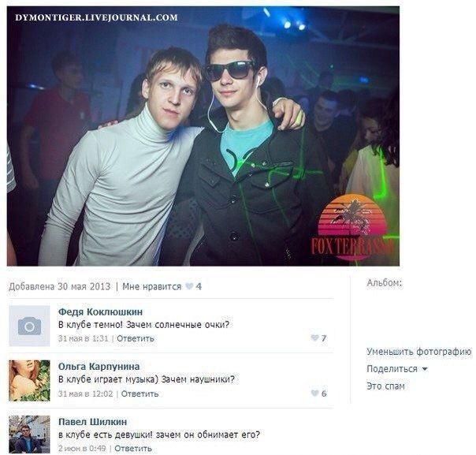Click Уменьшить фотографию link
Viewport: 476px width, 455px height.
point(419,352)
